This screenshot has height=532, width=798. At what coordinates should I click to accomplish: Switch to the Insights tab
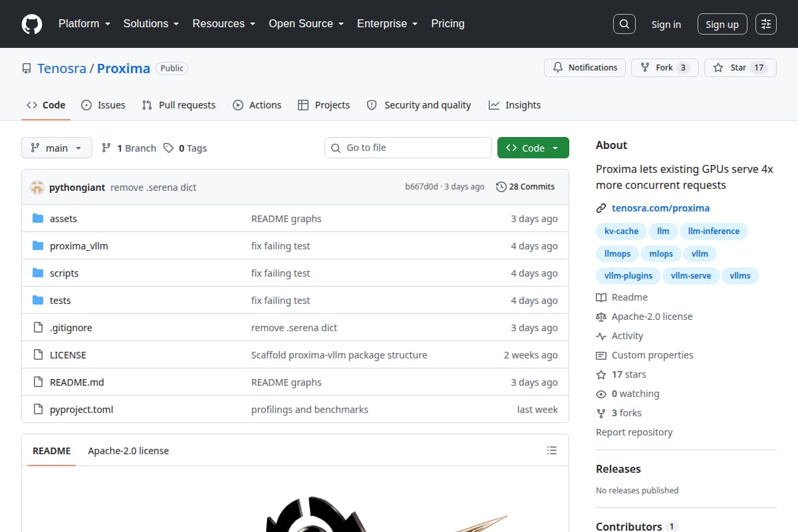(x=515, y=105)
